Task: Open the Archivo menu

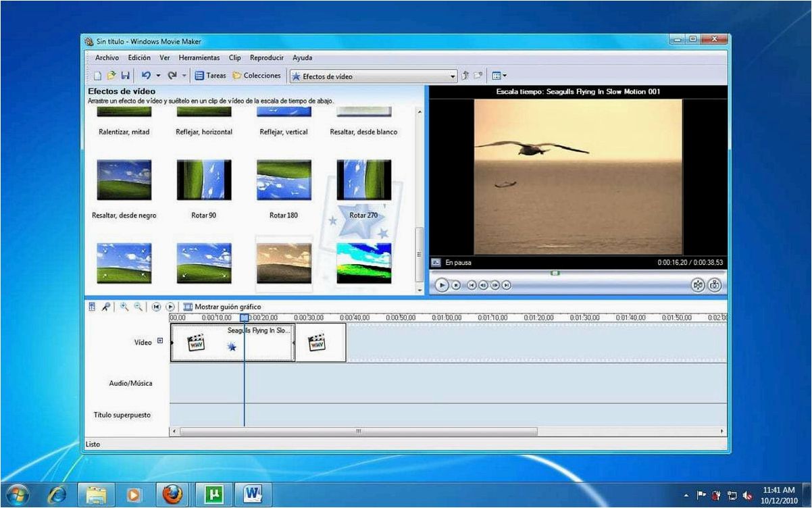Action: click(x=107, y=58)
